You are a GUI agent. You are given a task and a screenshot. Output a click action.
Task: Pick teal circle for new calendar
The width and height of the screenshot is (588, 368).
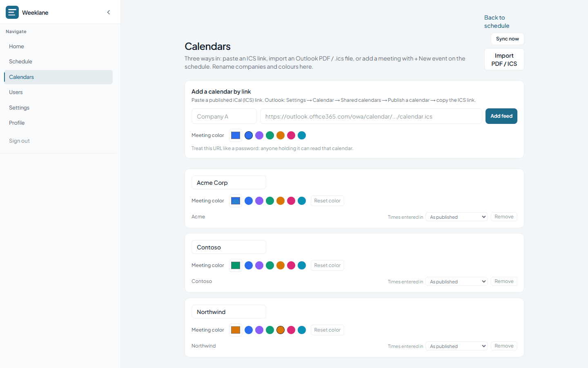[302, 135]
